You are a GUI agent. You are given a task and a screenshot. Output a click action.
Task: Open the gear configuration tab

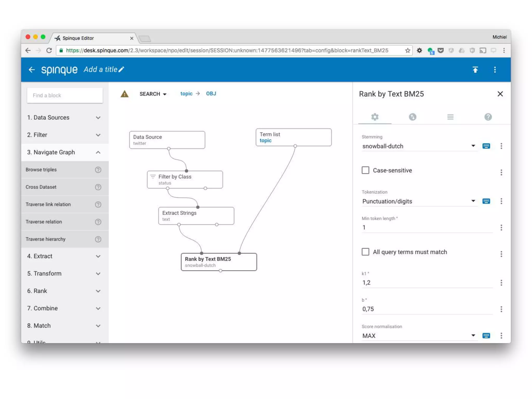[375, 117]
